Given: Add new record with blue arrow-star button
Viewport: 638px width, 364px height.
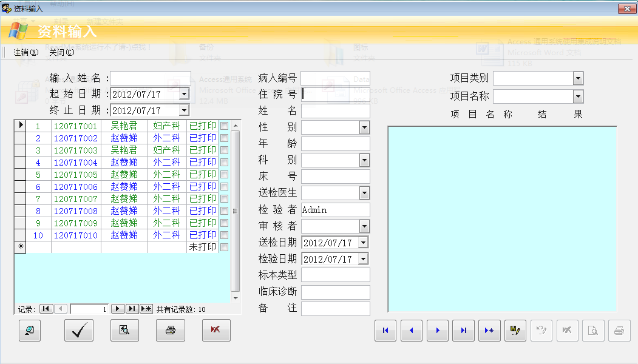Looking at the screenshot, I should [489, 331].
